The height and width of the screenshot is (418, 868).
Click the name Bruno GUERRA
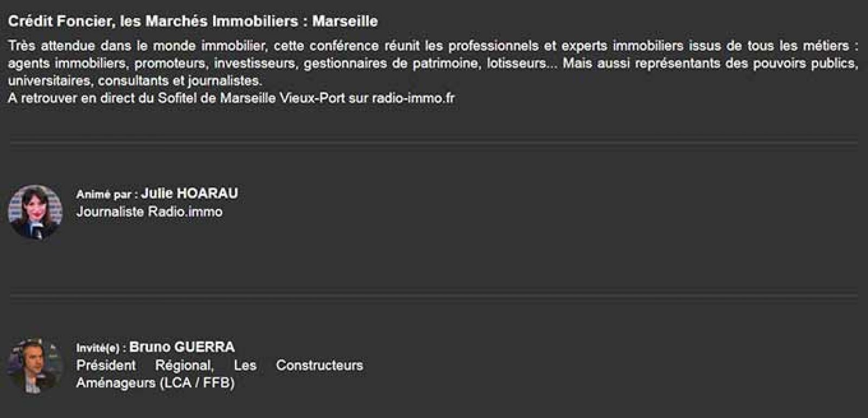182,347
